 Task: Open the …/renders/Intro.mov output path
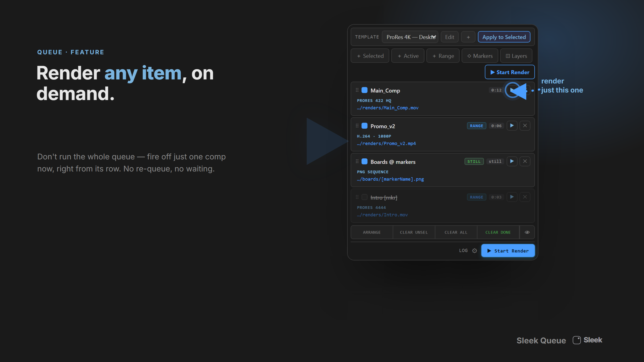click(382, 215)
